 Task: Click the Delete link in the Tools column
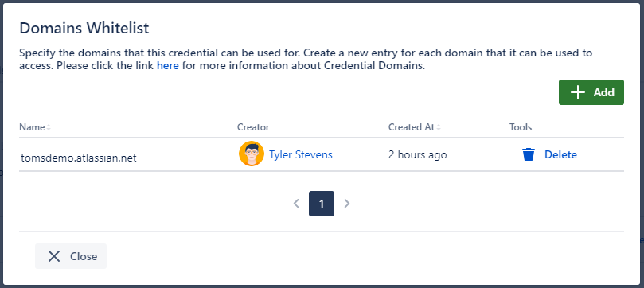click(x=560, y=154)
